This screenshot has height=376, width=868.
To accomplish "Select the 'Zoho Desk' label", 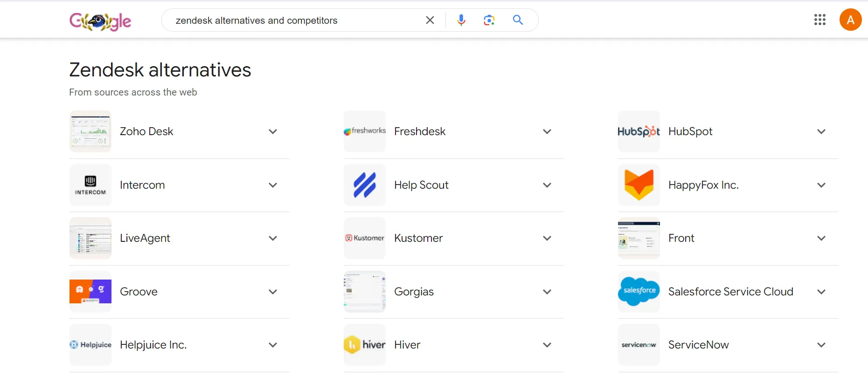I will pyautogui.click(x=146, y=131).
